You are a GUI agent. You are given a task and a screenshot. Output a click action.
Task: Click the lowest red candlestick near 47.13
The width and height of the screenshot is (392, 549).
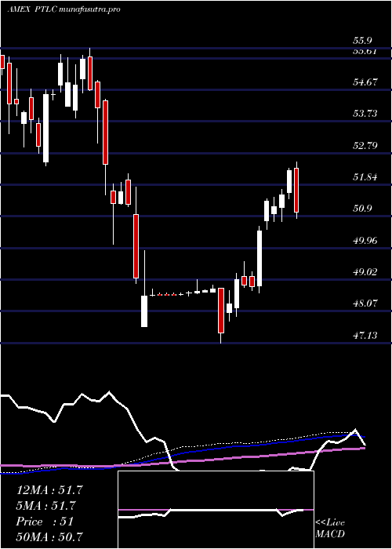click(x=221, y=311)
